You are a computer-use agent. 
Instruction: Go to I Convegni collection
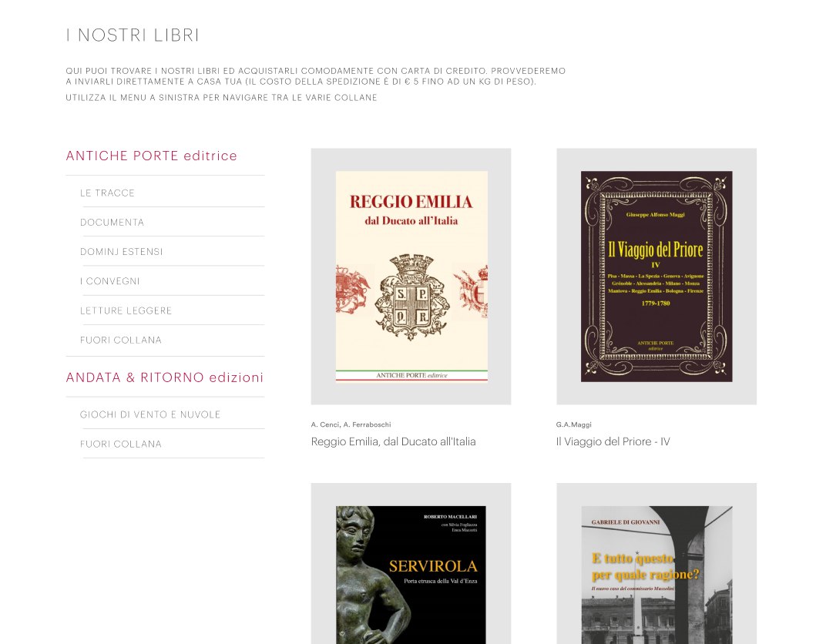[x=110, y=281]
